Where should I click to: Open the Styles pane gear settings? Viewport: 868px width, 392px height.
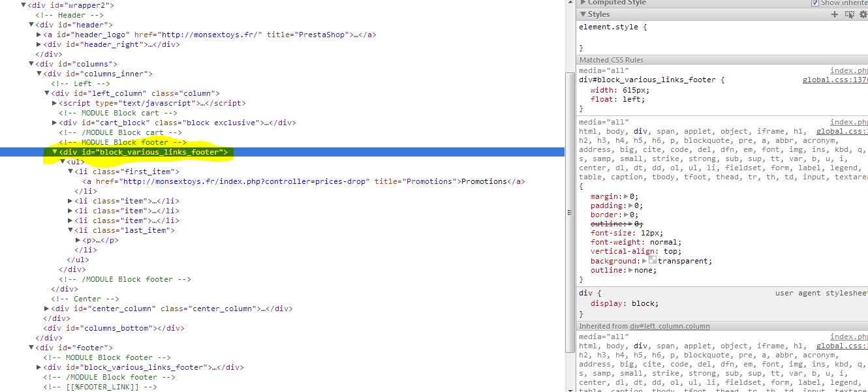[863, 14]
